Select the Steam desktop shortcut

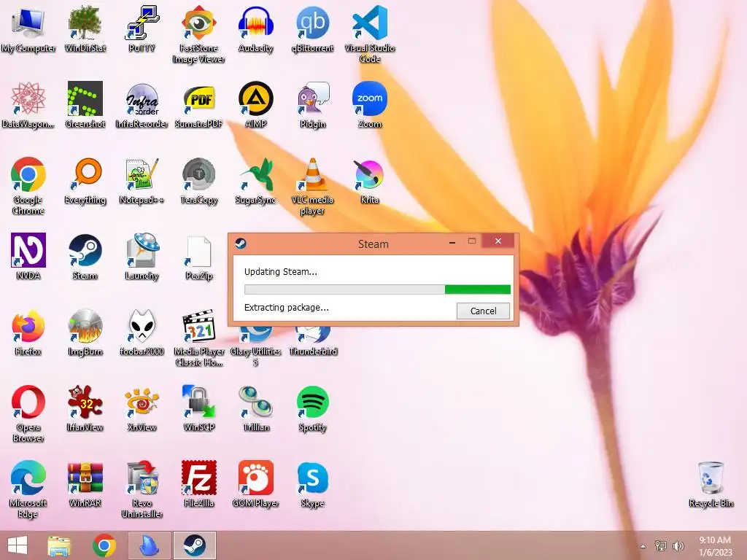pyautogui.click(x=85, y=257)
